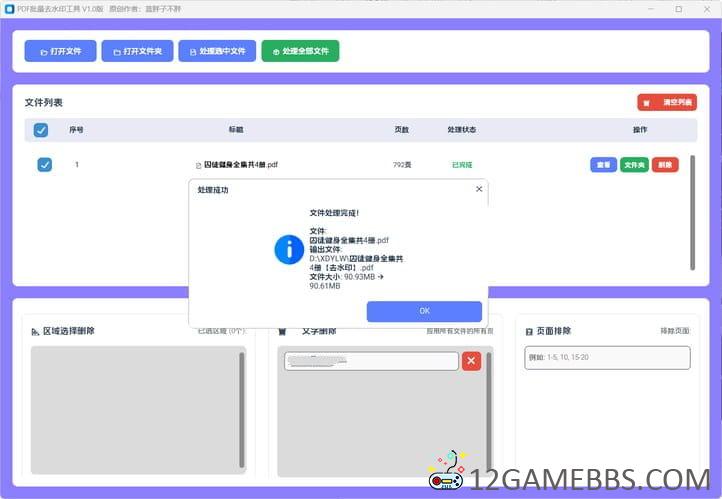
Task: Minimize the application window
Action: pyautogui.click(x=651, y=9)
